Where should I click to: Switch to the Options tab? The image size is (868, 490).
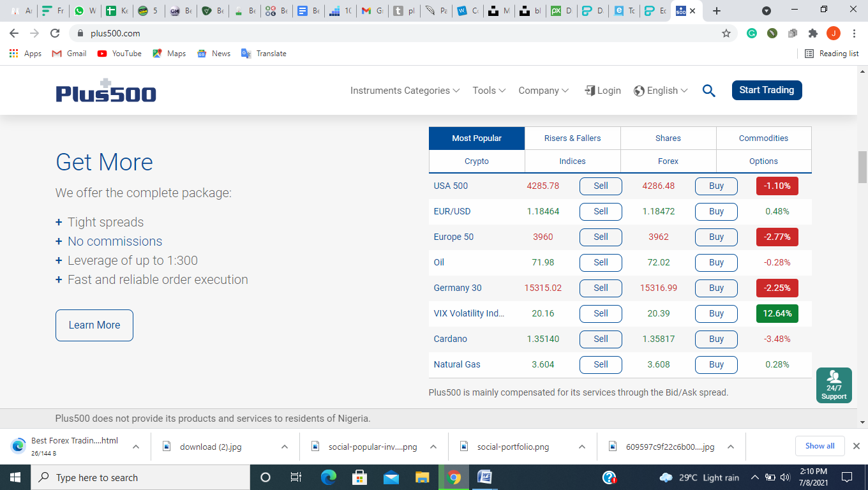(764, 161)
